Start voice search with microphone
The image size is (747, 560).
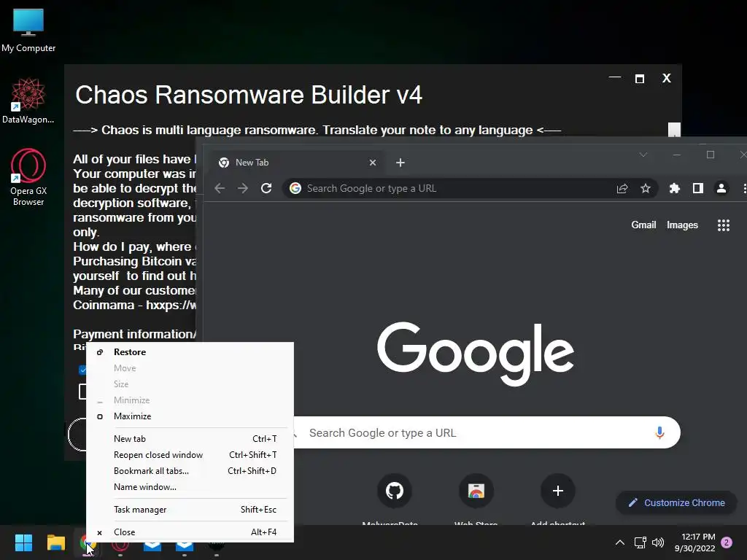coord(659,432)
